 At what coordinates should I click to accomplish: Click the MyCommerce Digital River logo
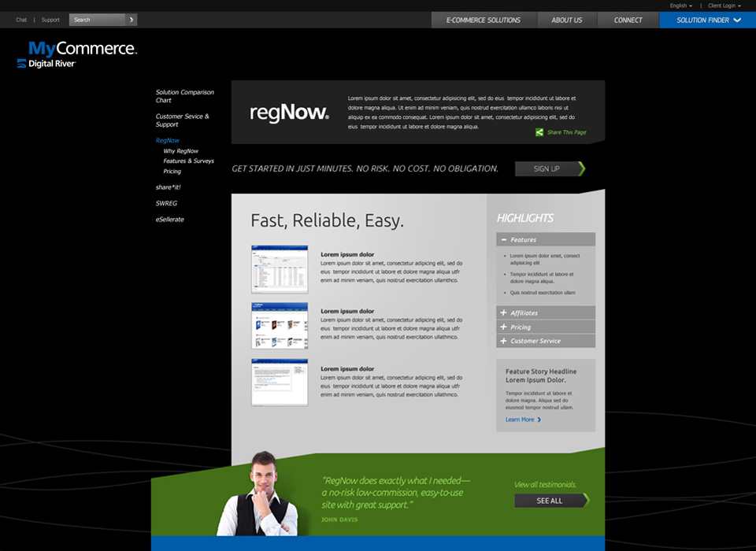77,54
